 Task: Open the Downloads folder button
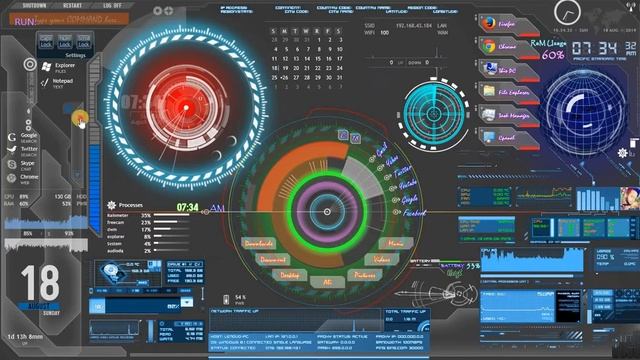[259, 244]
